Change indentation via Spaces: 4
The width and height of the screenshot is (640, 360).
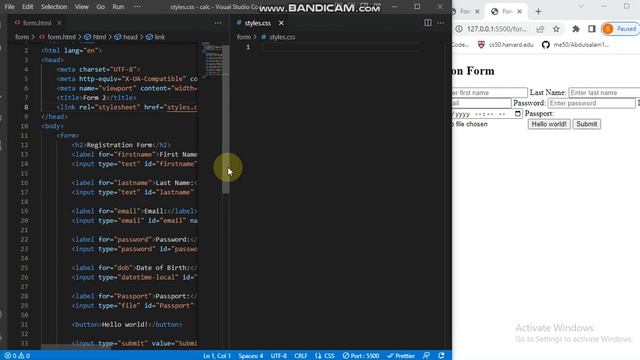coord(251,356)
